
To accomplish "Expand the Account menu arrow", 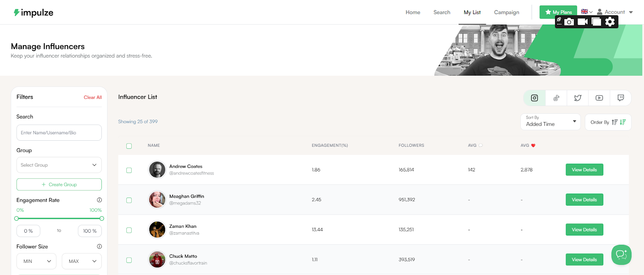I will pyautogui.click(x=631, y=12).
